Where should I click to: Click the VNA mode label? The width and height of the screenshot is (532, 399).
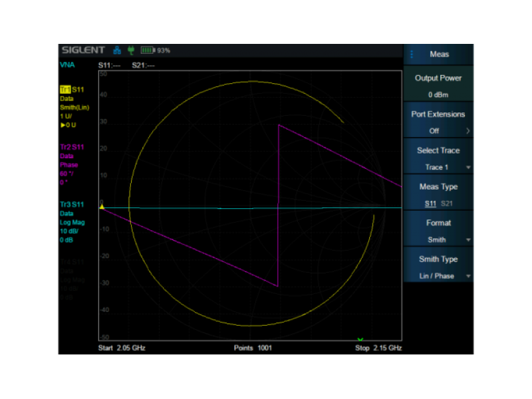point(67,65)
